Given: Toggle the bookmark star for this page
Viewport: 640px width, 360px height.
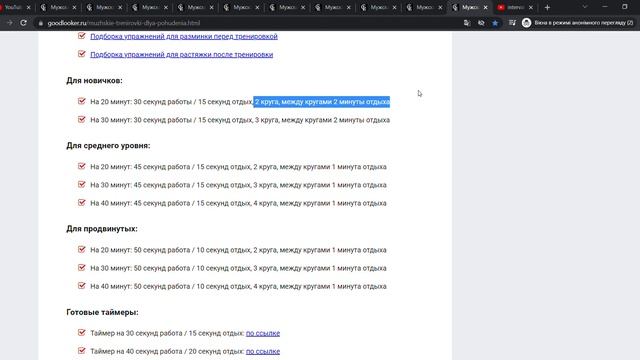Looking at the screenshot, I should [495, 23].
